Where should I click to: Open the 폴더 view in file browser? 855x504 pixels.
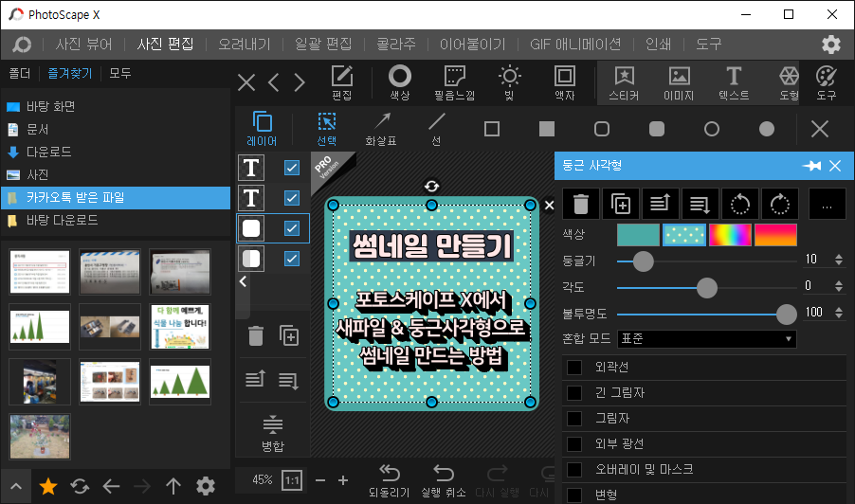tap(20, 73)
